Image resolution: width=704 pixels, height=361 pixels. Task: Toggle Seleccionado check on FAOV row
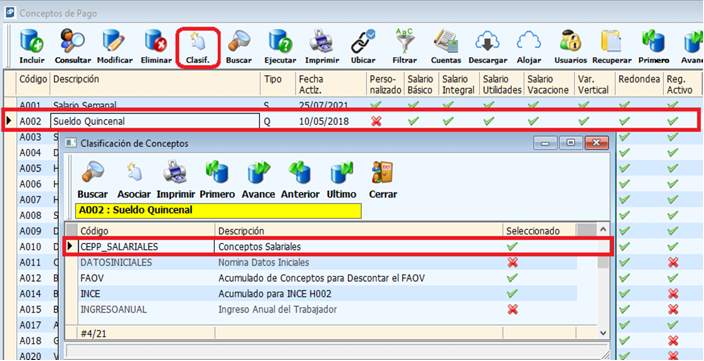point(512,278)
